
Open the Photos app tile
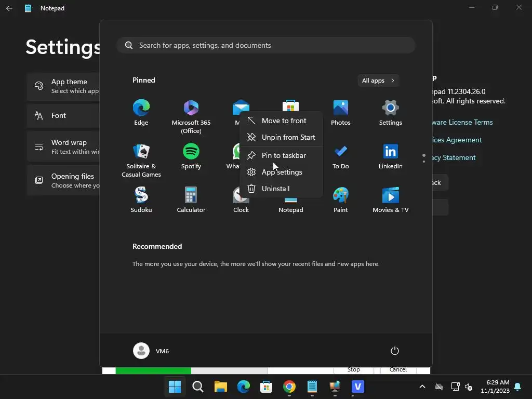pyautogui.click(x=341, y=113)
